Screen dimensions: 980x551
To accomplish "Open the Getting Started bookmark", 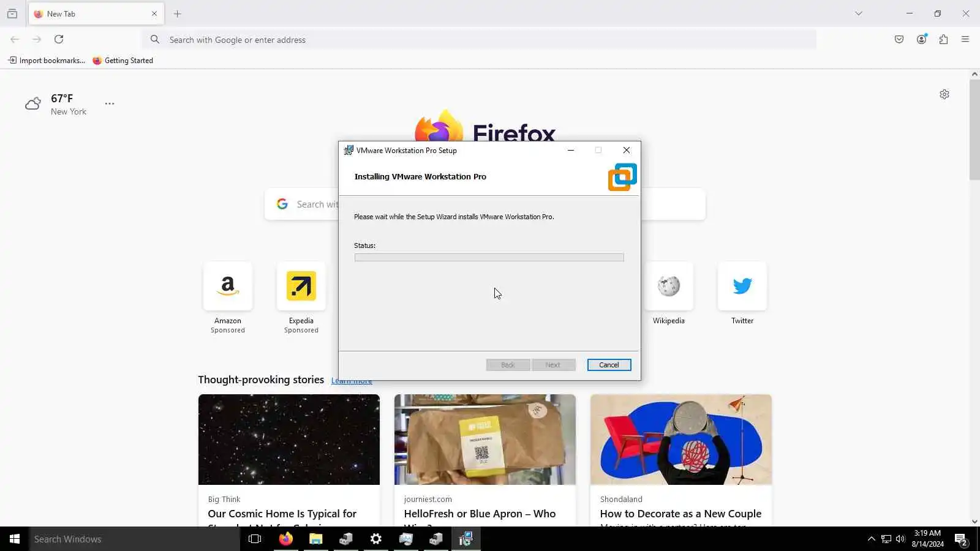I will pyautogui.click(x=123, y=61).
